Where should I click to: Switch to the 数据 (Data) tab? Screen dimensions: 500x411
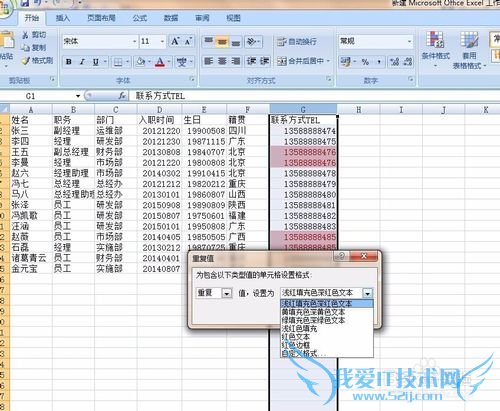pyautogui.click(x=171, y=18)
